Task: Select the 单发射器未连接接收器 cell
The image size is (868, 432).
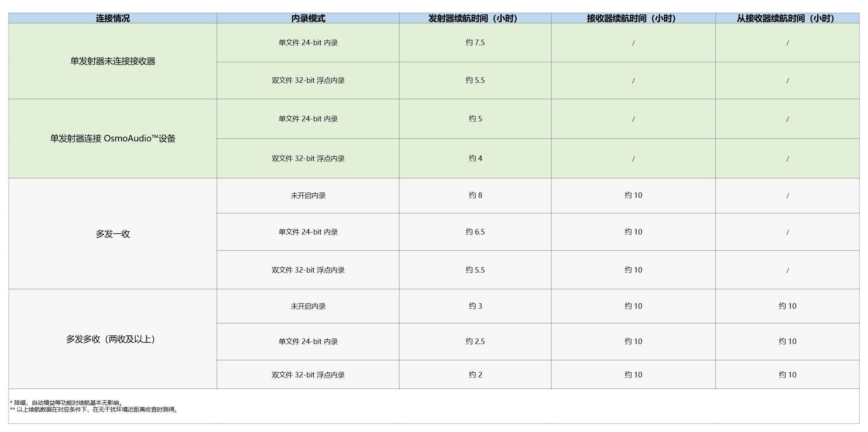Action: (x=113, y=61)
